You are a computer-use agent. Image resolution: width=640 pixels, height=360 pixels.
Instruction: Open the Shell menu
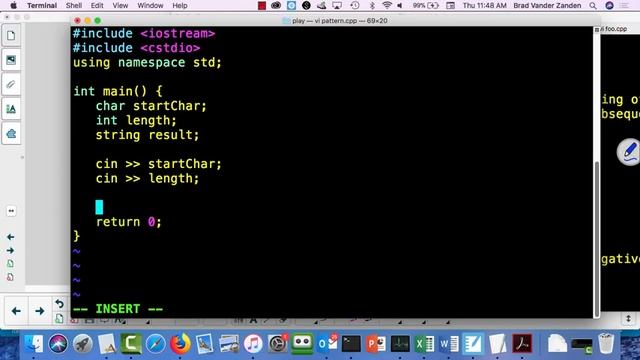(x=74, y=5)
